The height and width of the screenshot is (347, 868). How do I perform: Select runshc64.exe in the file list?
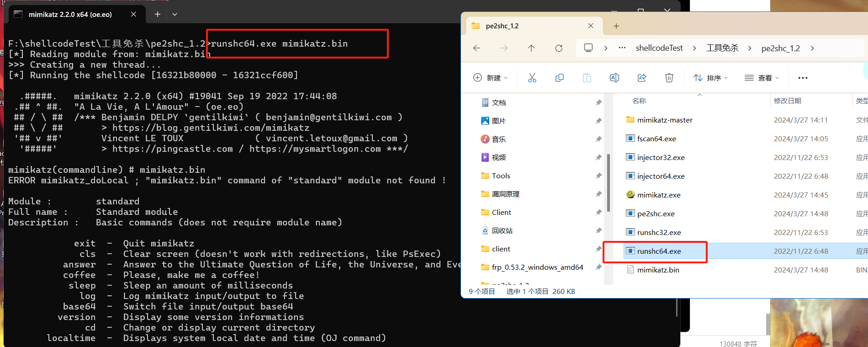(x=659, y=251)
